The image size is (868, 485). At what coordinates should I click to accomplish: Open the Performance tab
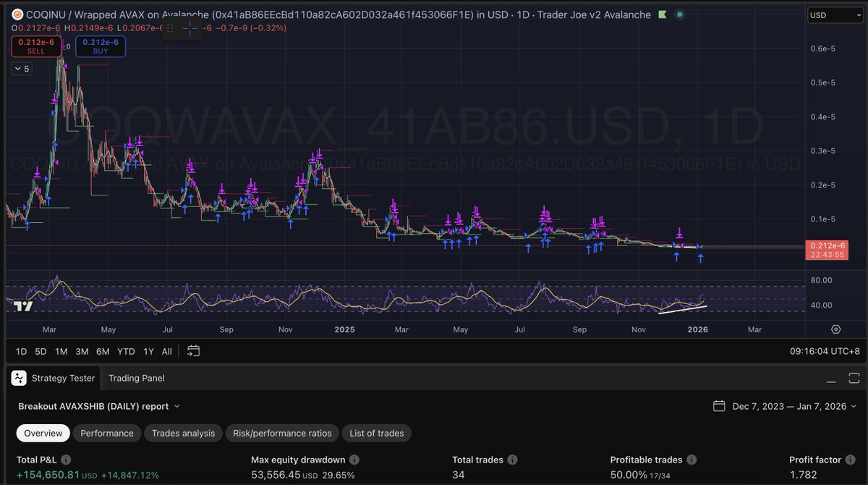click(x=107, y=433)
